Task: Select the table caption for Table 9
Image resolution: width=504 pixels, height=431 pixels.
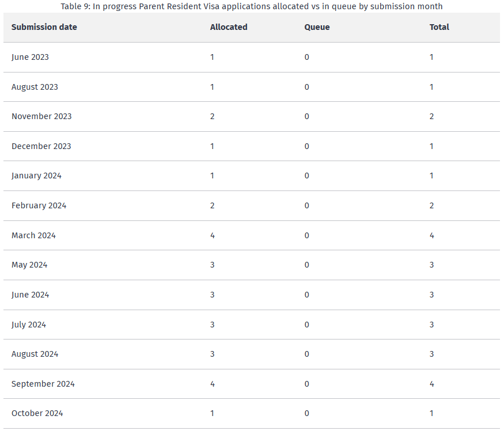Action: (252, 6)
